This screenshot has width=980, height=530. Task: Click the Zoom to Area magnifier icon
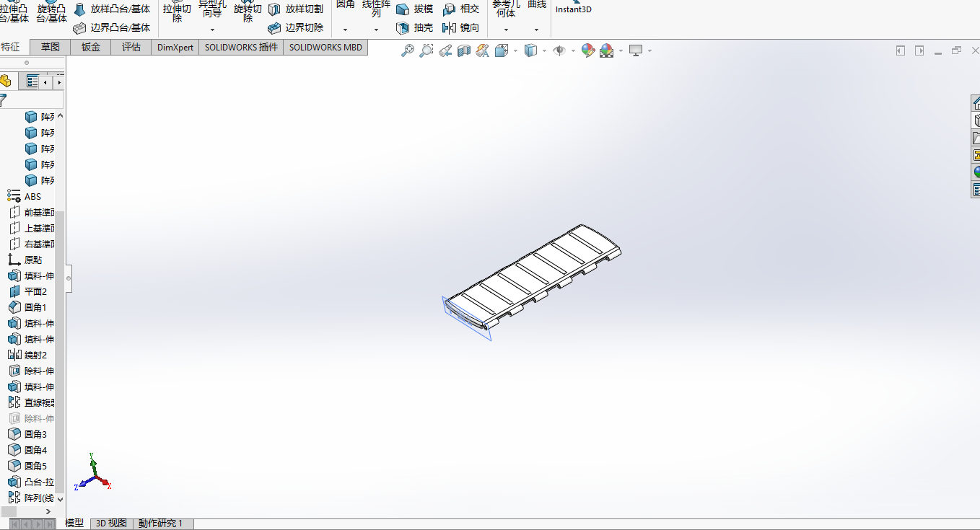pos(426,50)
